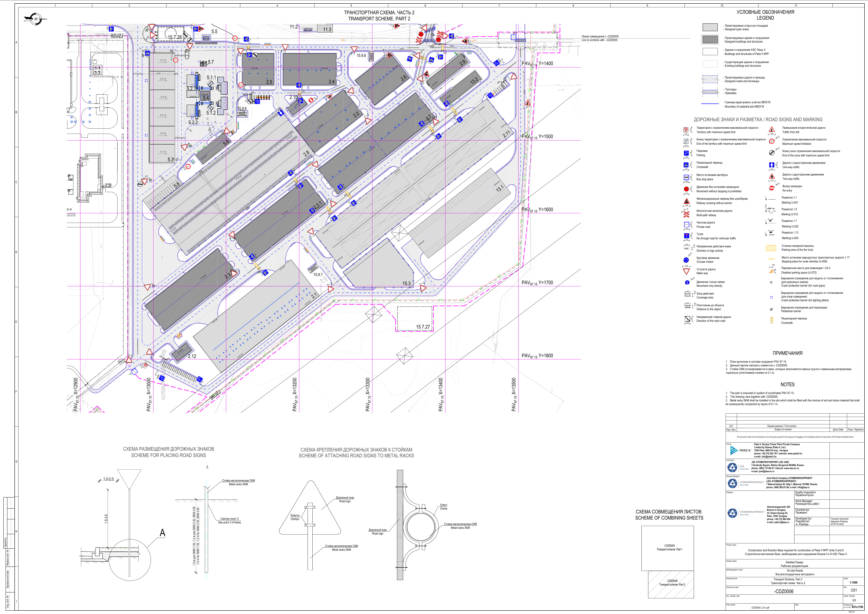Click the 'TRANSPORT SCHEME. PART 2' title
Image resolution: width=868 pixels, height=614 pixels.
coord(379,19)
